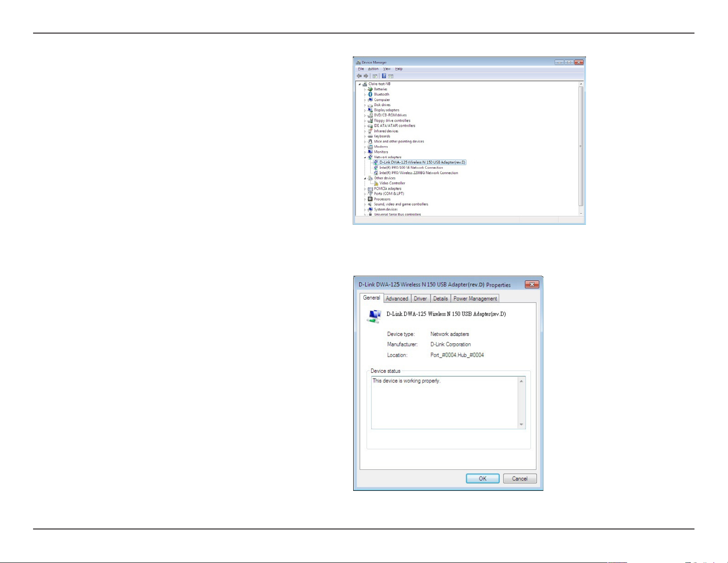
Task: Expand the PCMCIA adapters node
Action: coord(365,188)
